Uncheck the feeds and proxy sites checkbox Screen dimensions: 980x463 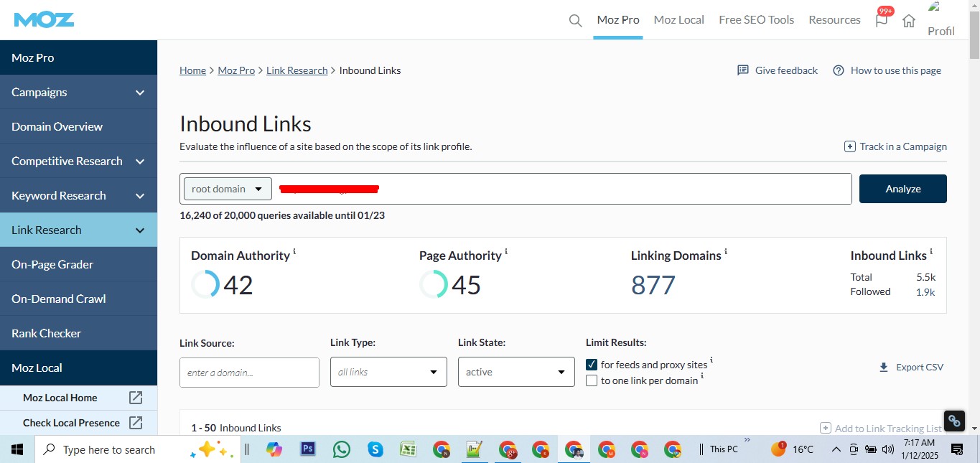pyautogui.click(x=592, y=365)
